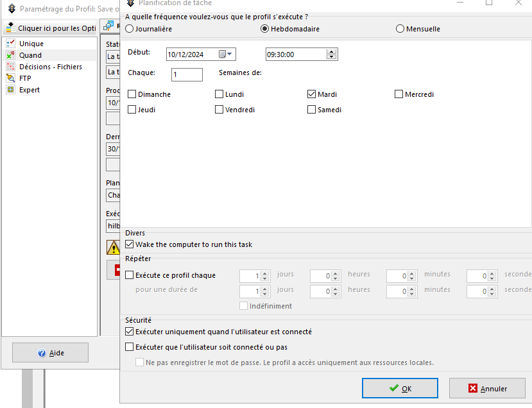Select the Mensuelle frequency option

400,29
